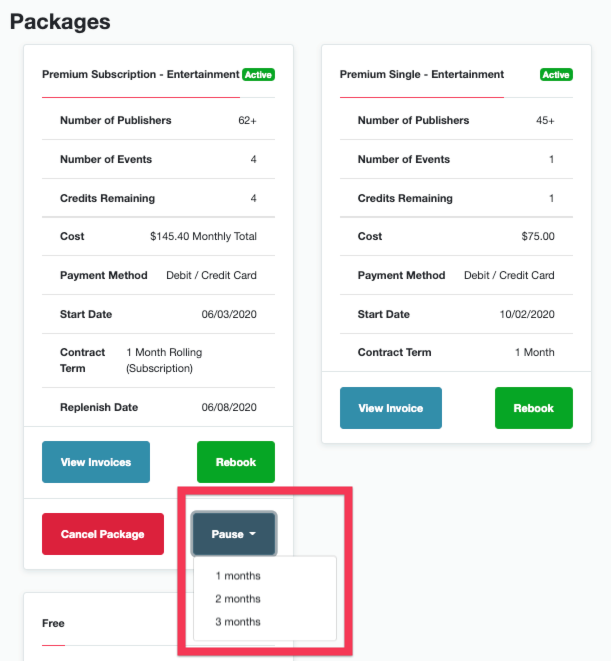
Task: Click Active badge on Premium Single
Action: click(556, 75)
